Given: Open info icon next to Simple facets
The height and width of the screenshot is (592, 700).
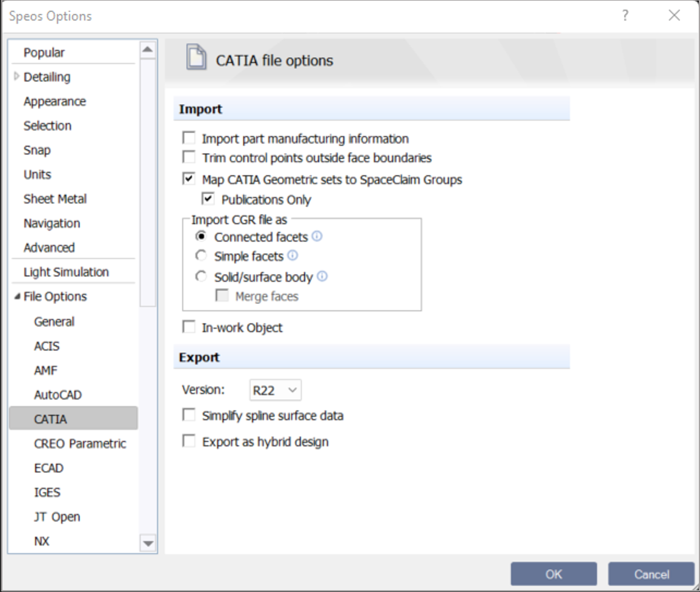Looking at the screenshot, I should (292, 255).
